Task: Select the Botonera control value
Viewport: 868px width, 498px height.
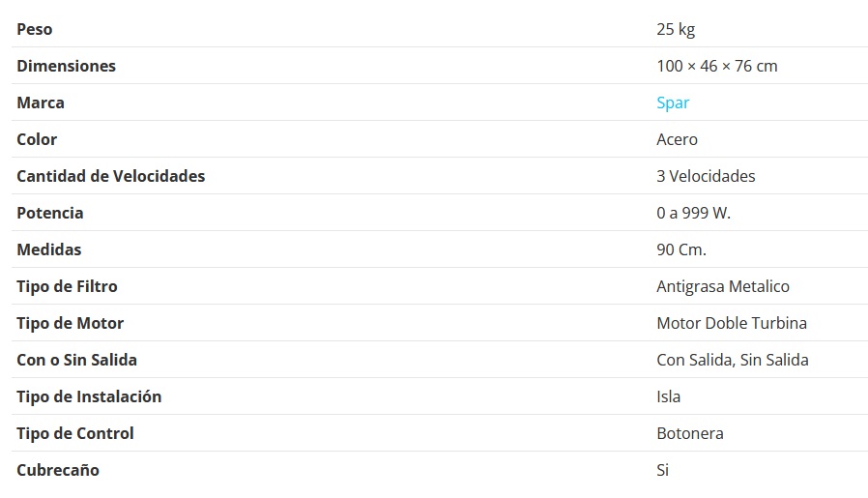Action: pos(689,433)
